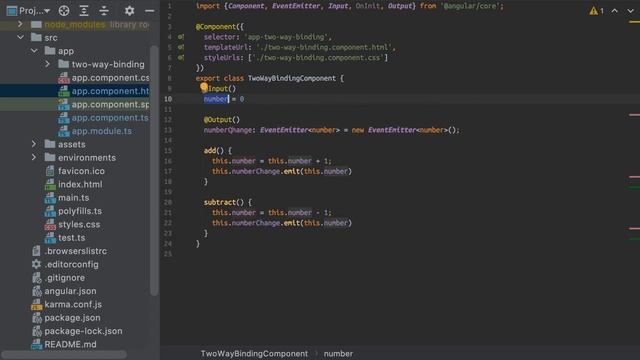Click the intention lightbulb on line 9
Viewport: 640px width, 360px height.
(204, 87)
